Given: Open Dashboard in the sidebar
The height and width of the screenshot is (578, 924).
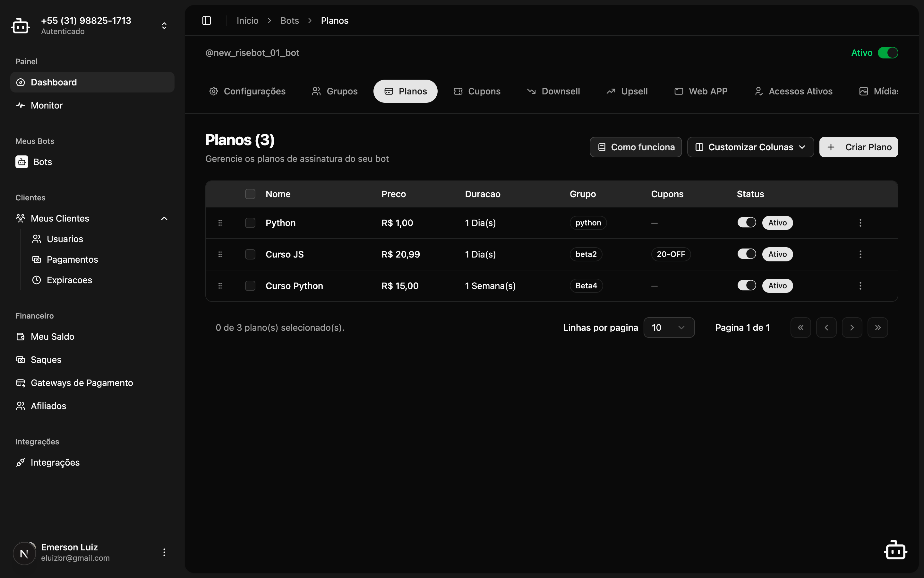Looking at the screenshot, I should click(92, 82).
